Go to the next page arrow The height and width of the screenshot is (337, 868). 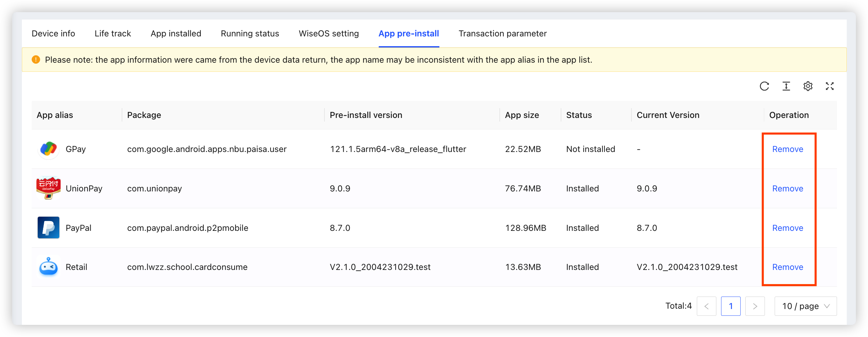pyautogui.click(x=755, y=306)
